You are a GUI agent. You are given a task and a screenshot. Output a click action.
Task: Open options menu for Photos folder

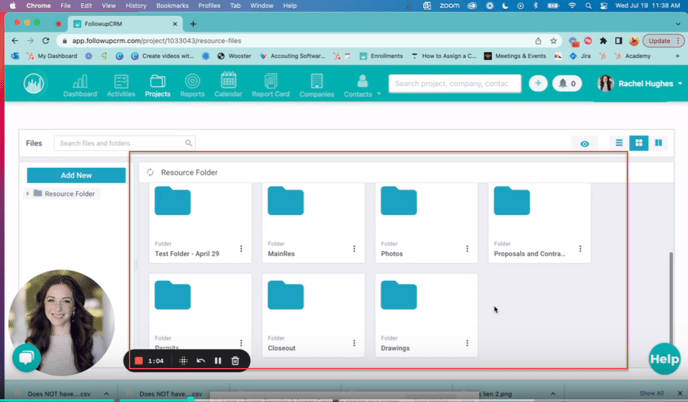467,249
